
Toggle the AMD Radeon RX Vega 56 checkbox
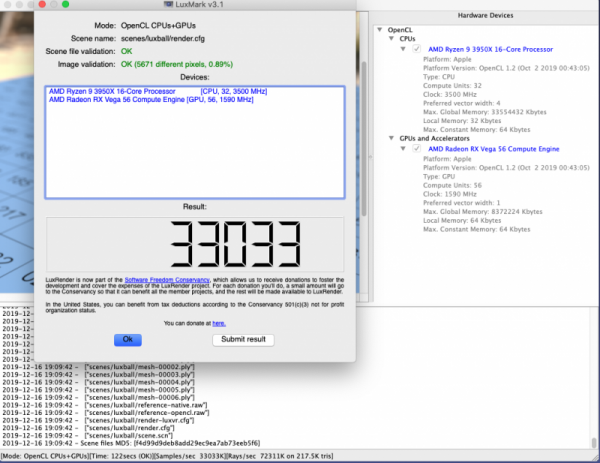tap(417, 148)
